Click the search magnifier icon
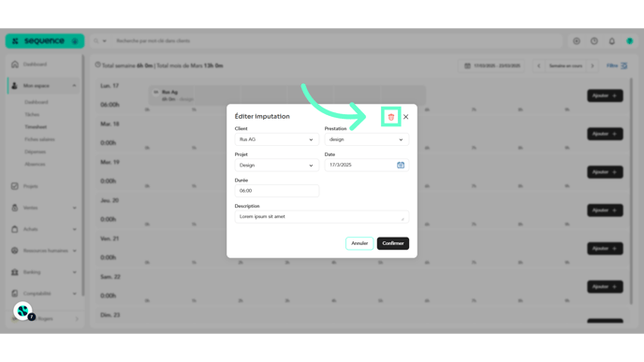Viewport: 644px width, 362px height. tap(96, 41)
